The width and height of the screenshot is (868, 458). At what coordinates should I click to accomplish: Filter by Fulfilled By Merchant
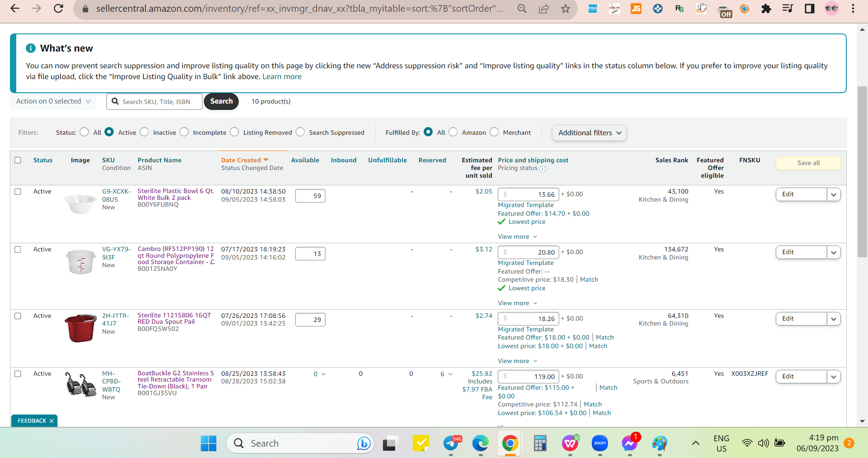[494, 132]
